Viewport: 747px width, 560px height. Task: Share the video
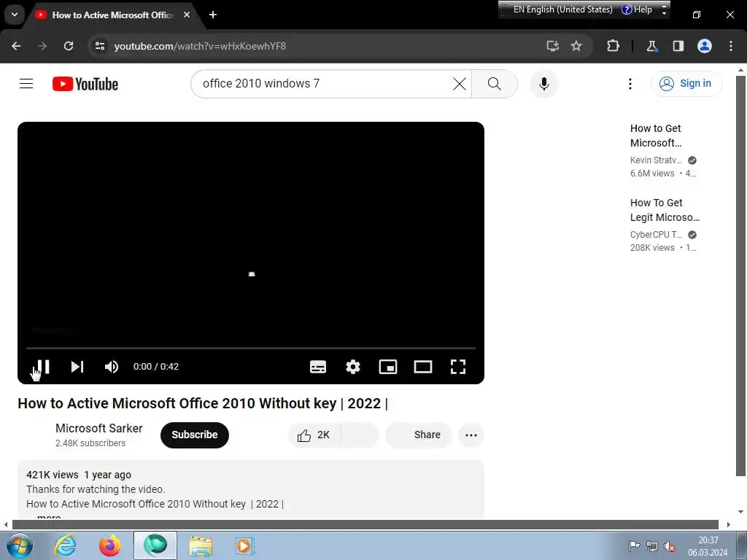[418, 435]
